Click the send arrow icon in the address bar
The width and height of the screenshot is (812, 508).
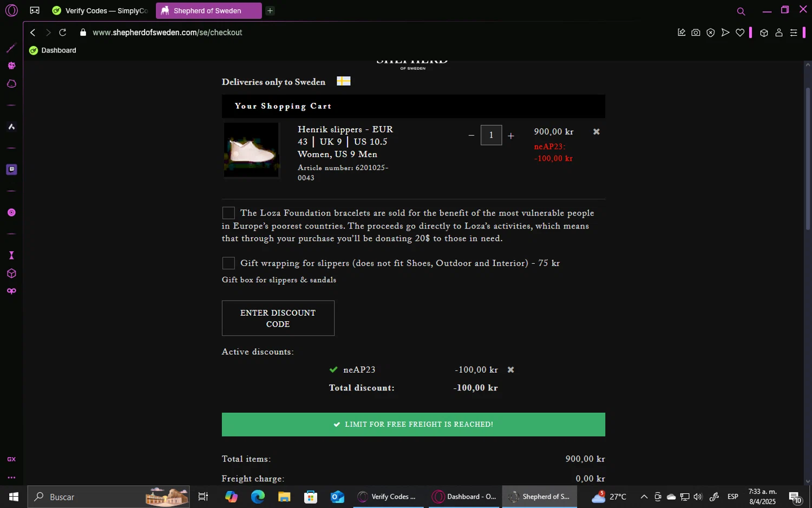coord(725,32)
